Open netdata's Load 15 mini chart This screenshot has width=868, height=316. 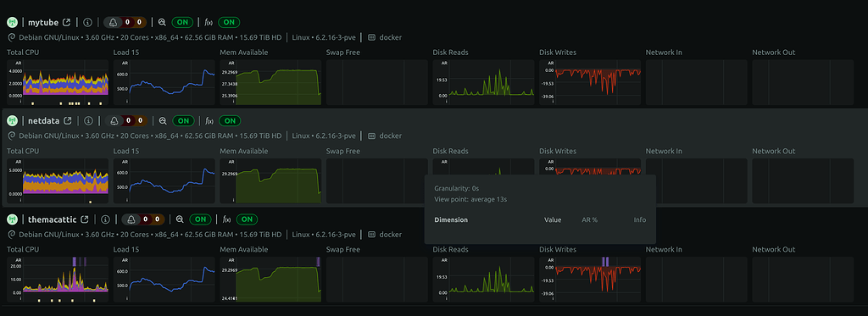click(164, 180)
